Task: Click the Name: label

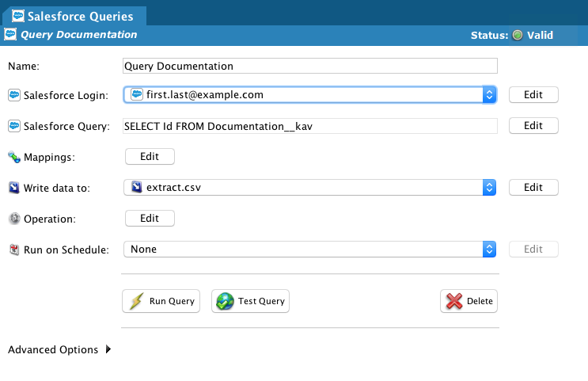Action: pyautogui.click(x=24, y=66)
